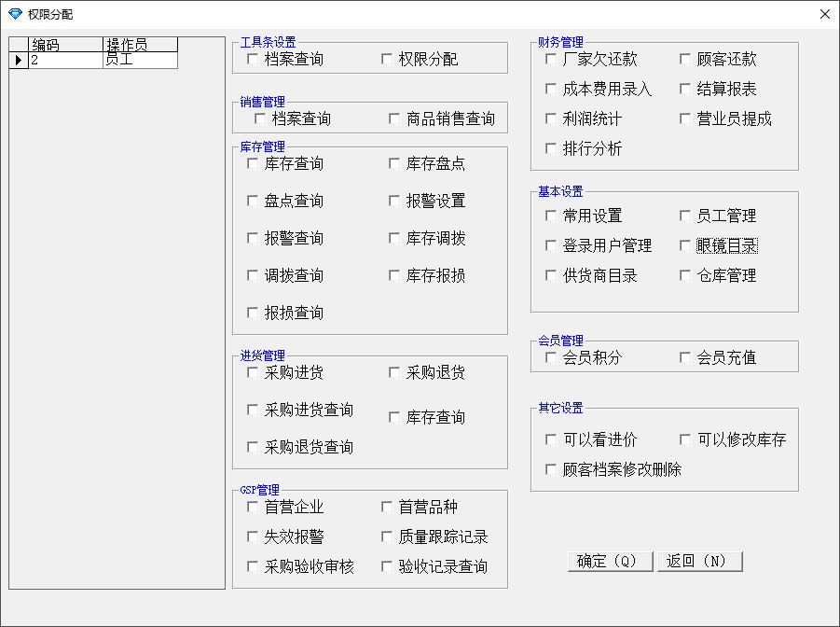This screenshot has width=840, height=627.
Task: Check the 可以看进价 box
Action: (551, 440)
